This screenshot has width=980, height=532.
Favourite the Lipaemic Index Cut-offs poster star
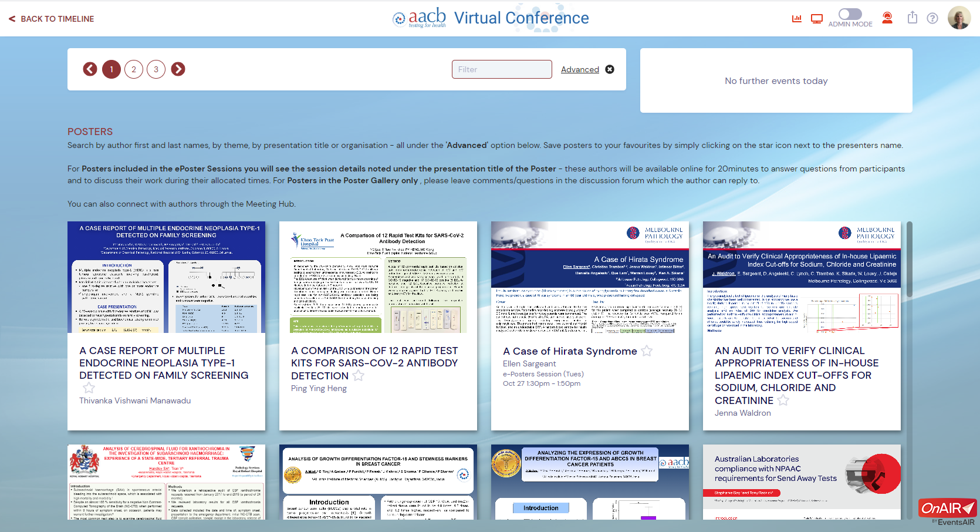point(783,400)
